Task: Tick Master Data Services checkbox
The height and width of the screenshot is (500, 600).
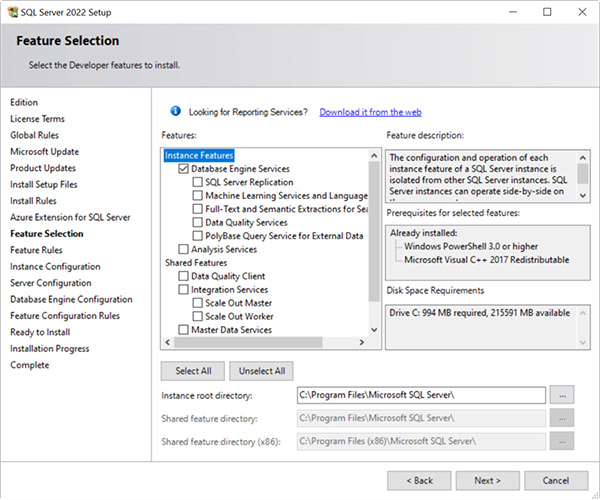Action: coord(184,329)
